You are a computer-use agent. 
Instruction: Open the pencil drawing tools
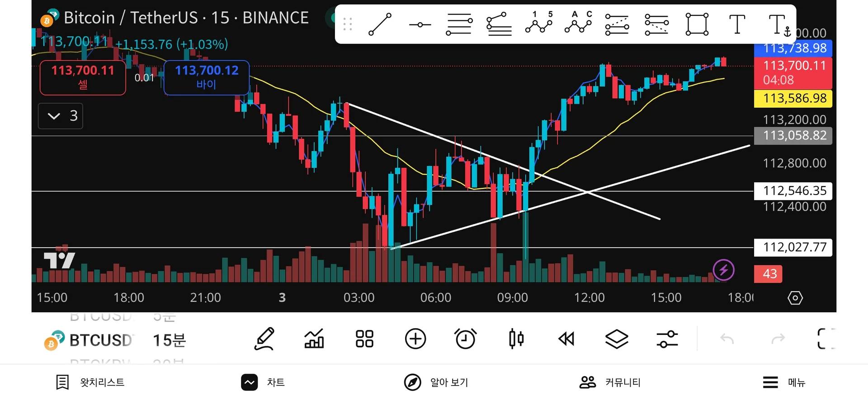tap(264, 339)
